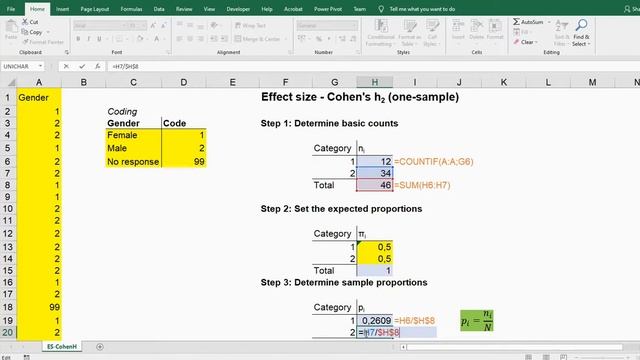Select row 20 header
Screen dimensions: 640x360
(x=8, y=332)
